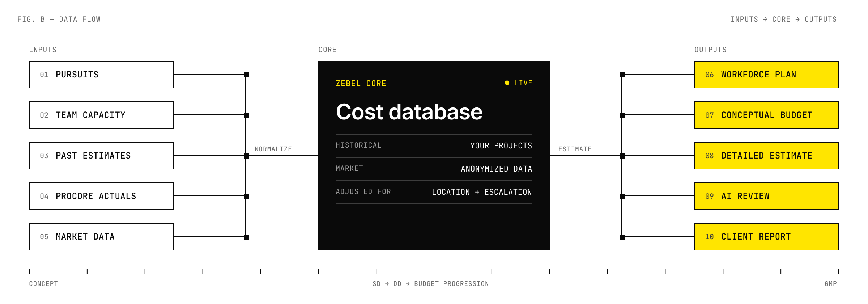Select the 07 Conceptual Budget output box

767,115
